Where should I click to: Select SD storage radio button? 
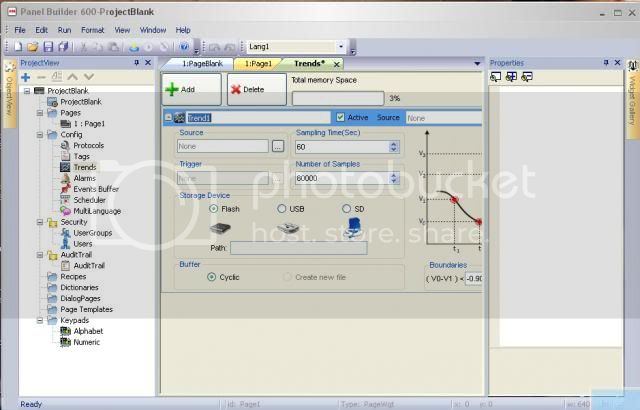(x=346, y=209)
